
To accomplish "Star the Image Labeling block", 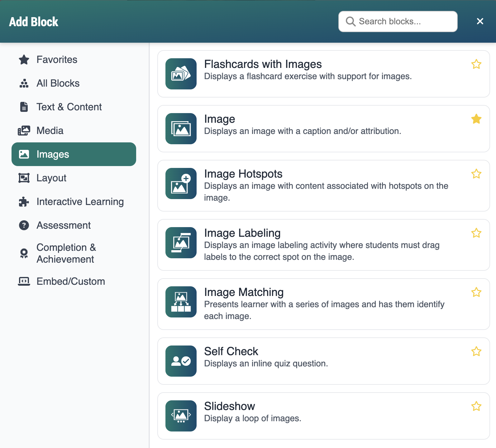I will click(476, 233).
